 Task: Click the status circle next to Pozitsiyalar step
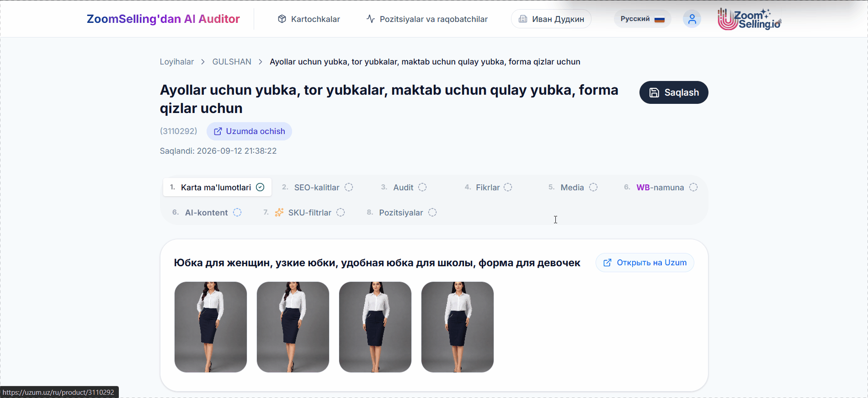[x=432, y=212]
